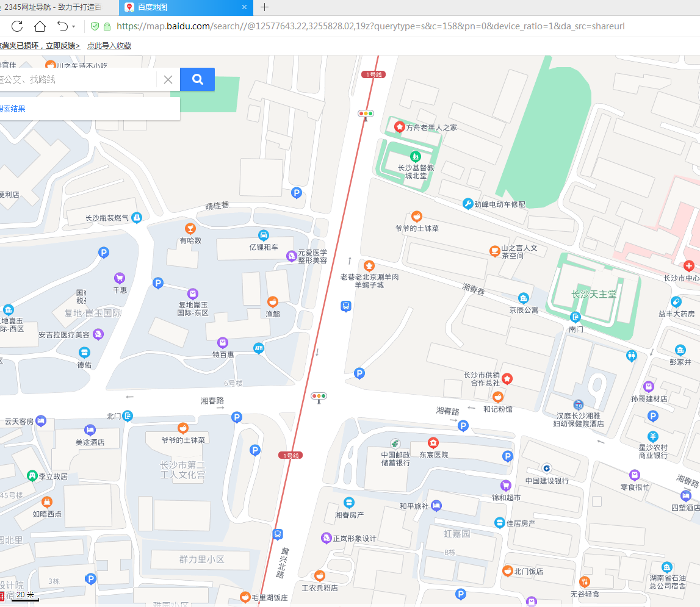
Task: Click the browser back arrow
Action: (62, 26)
